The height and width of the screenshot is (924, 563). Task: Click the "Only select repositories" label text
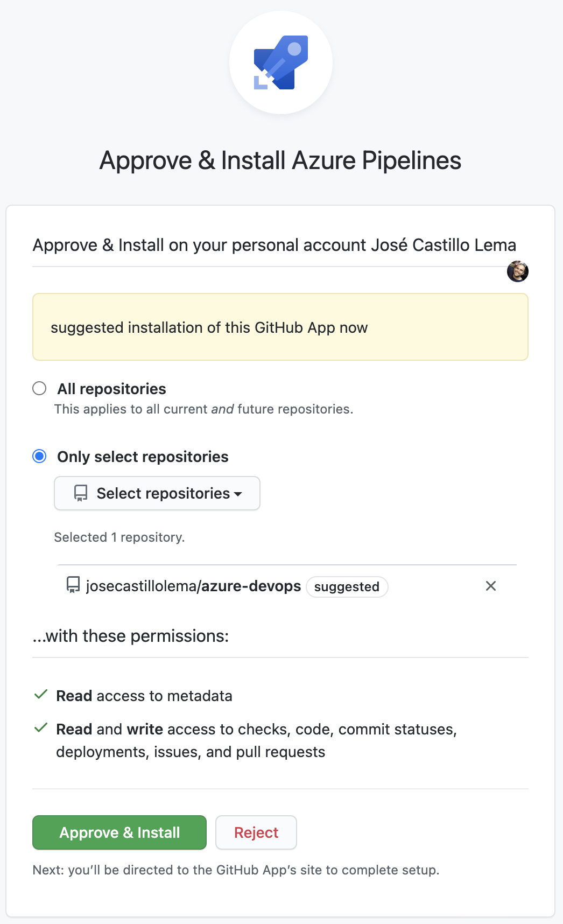pyautogui.click(x=143, y=457)
